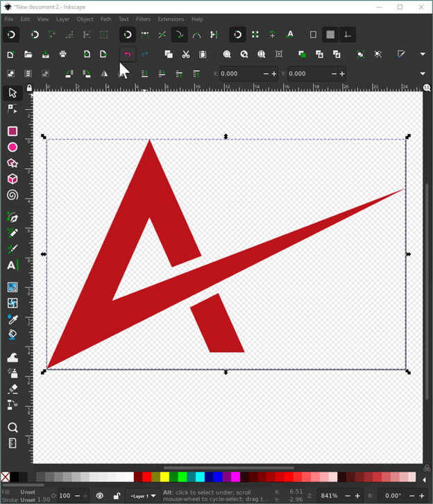This screenshot has height=504, width=433.
Task: Select the Star polygon tool
Action: click(x=12, y=163)
